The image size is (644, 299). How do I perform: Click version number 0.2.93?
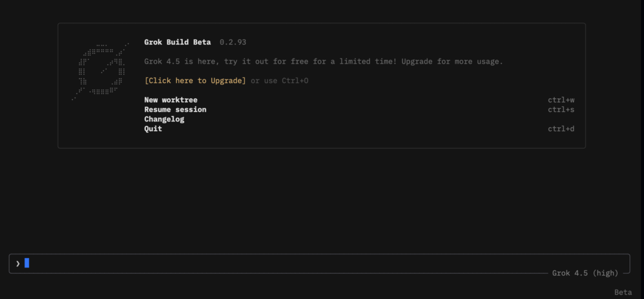click(x=233, y=42)
